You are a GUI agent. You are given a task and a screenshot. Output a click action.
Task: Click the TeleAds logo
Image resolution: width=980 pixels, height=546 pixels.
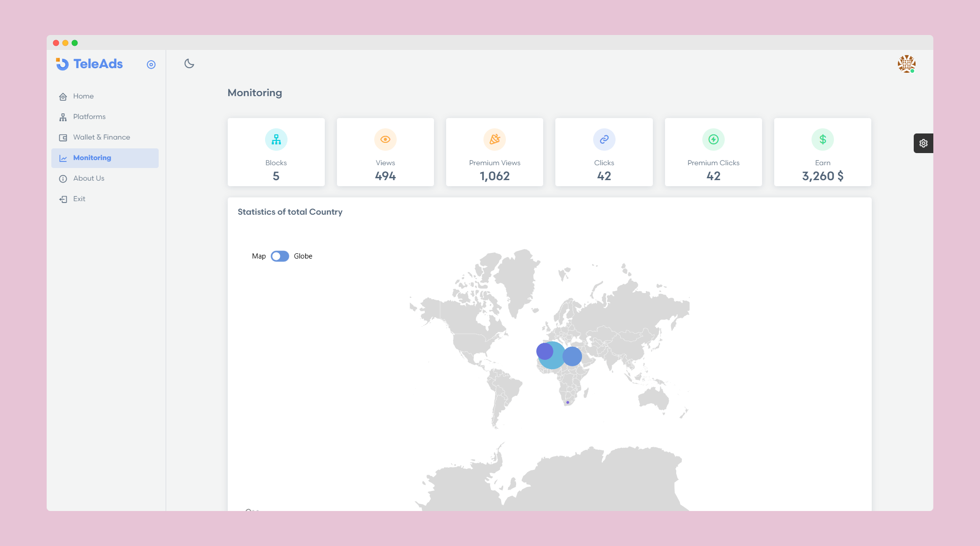[90, 64]
